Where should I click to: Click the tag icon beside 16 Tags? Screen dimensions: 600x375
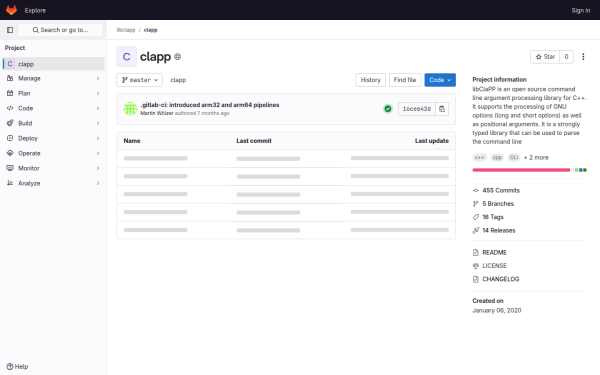point(476,217)
